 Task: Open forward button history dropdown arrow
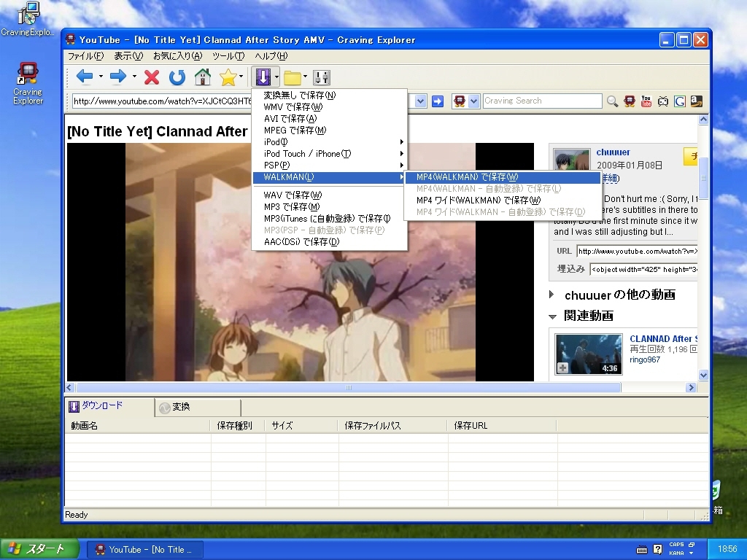[x=134, y=77]
